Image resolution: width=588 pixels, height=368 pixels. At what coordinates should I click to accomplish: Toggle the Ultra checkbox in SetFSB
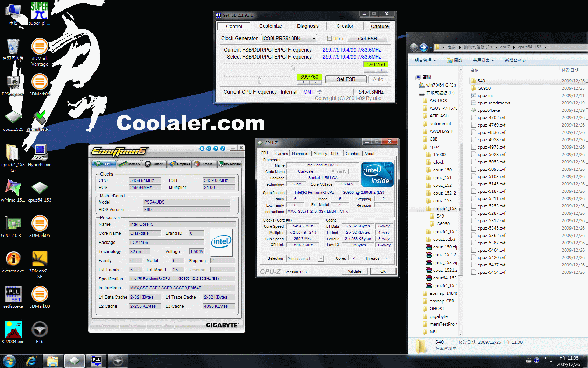329,39
